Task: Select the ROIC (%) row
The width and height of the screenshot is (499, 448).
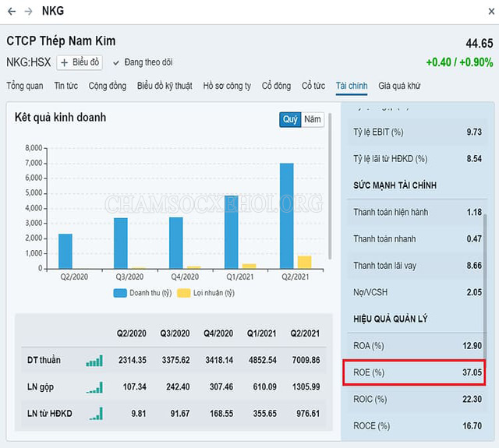Action: (x=417, y=399)
